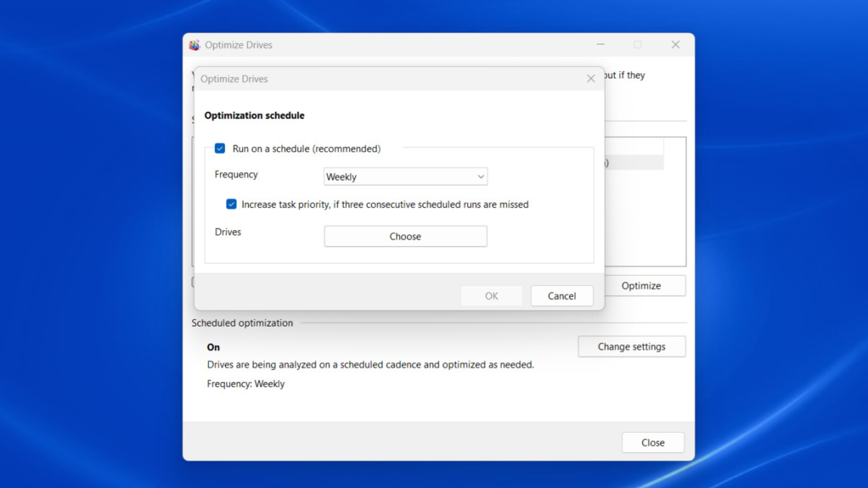Click the chevron arrow of the Frequency combo box

coord(481,177)
